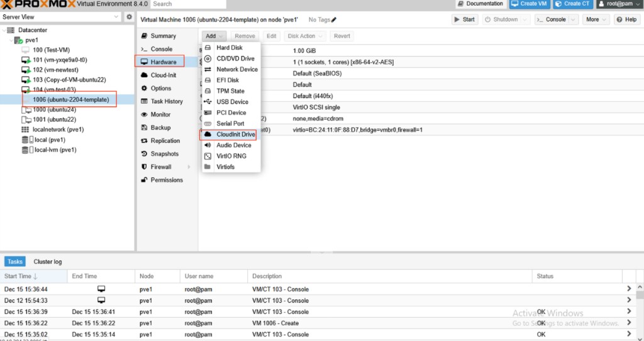Sort tasks by Start Time column header
This screenshot has width=644, height=341.
coord(34,276)
